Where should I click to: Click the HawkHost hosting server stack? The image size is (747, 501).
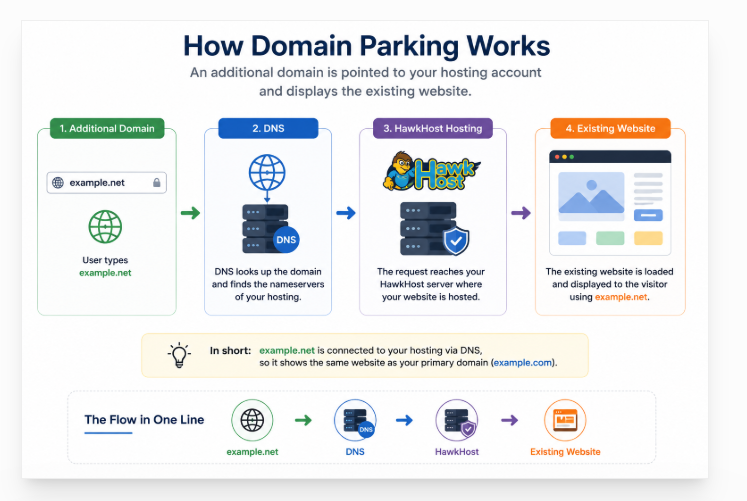pyautogui.click(x=428, y=229)
